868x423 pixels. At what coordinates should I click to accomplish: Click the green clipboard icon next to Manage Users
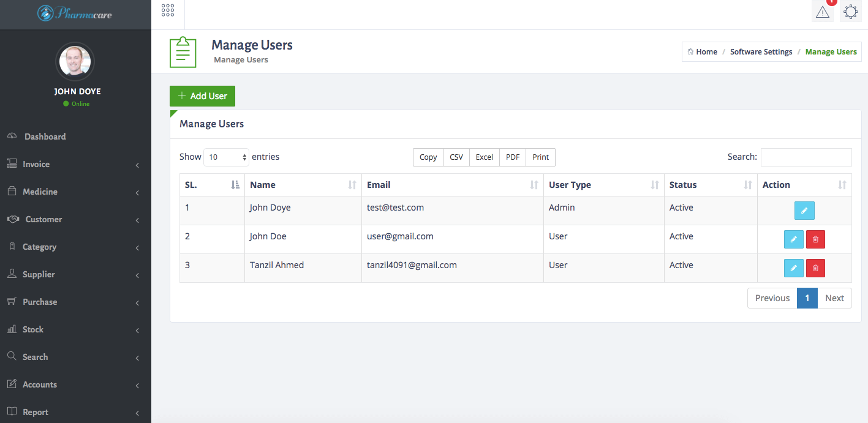coord(183,51)
